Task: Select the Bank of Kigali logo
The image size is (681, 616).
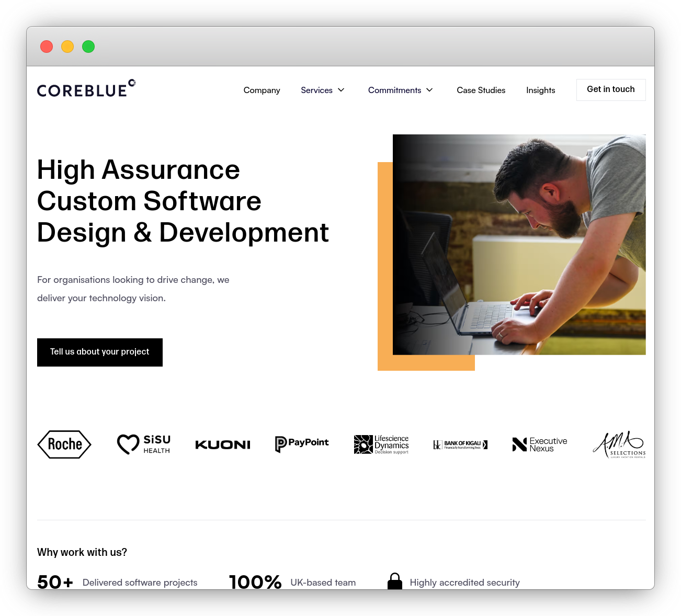Action: coord(460,444)
